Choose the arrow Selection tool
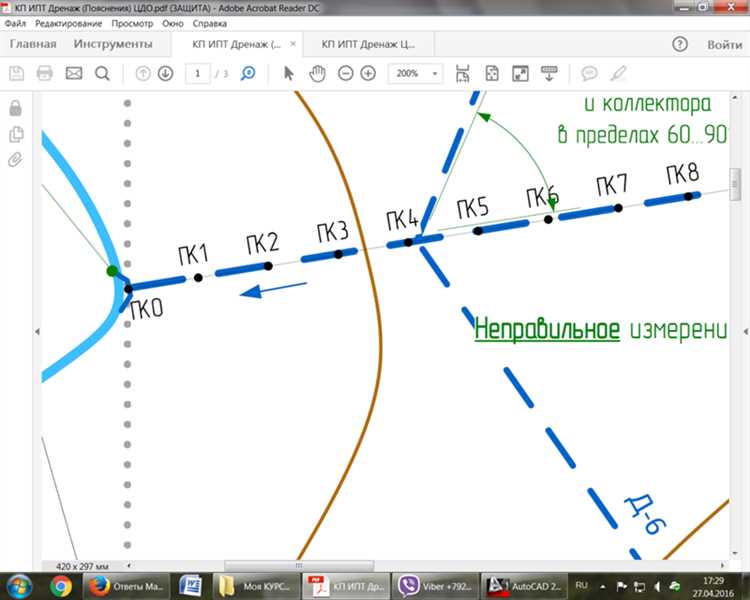 point(289,73)
